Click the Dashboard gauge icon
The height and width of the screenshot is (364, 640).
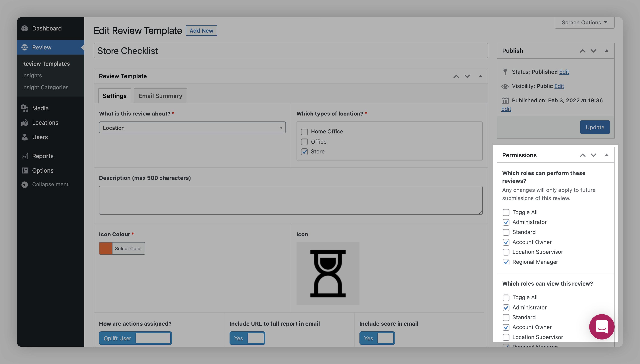(x=25, y=28)
